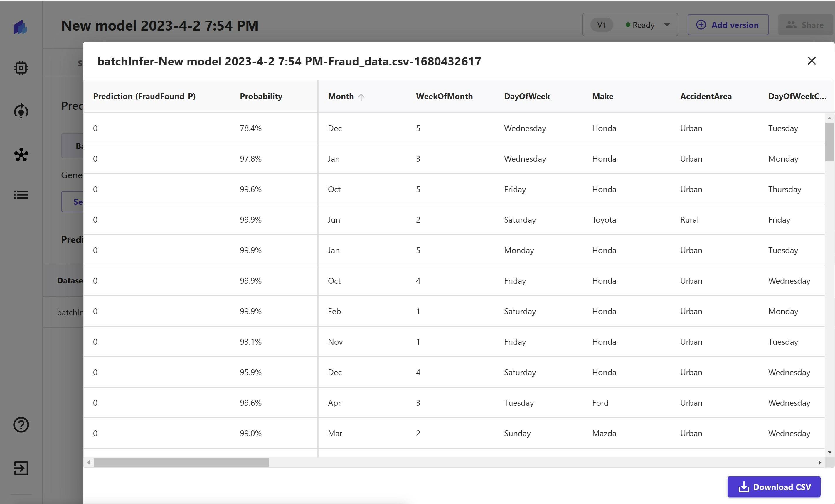Open the circular-arrow icon in the sidebar
This screenshot has height=504, width=835.
tap(21, 111)
